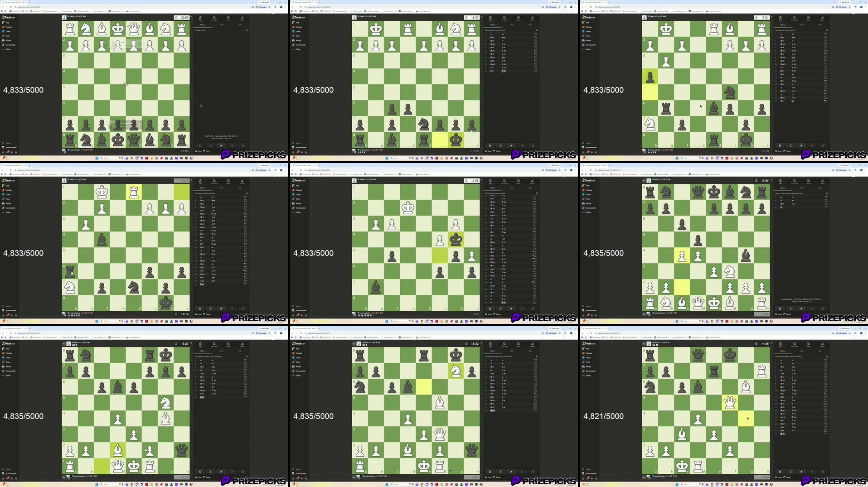Open Play in sidebar of 18:27 clock frame

[6, 348]
